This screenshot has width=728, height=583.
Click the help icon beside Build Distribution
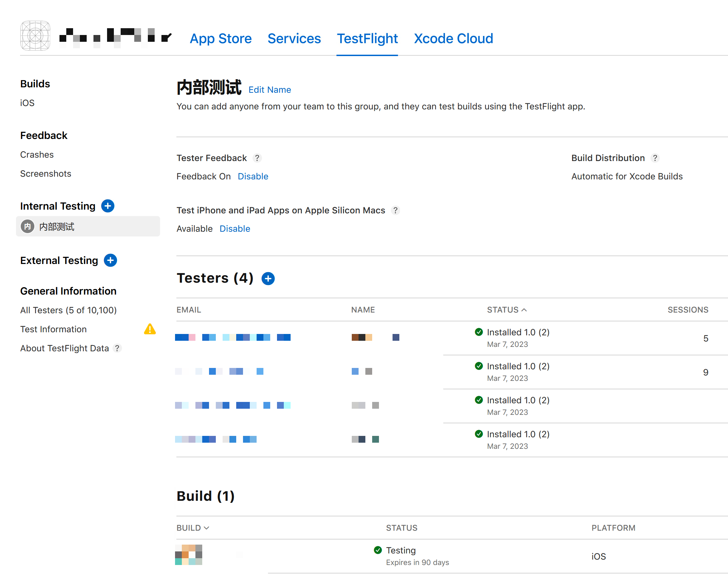pyautogui.click(x=655, y=158)
